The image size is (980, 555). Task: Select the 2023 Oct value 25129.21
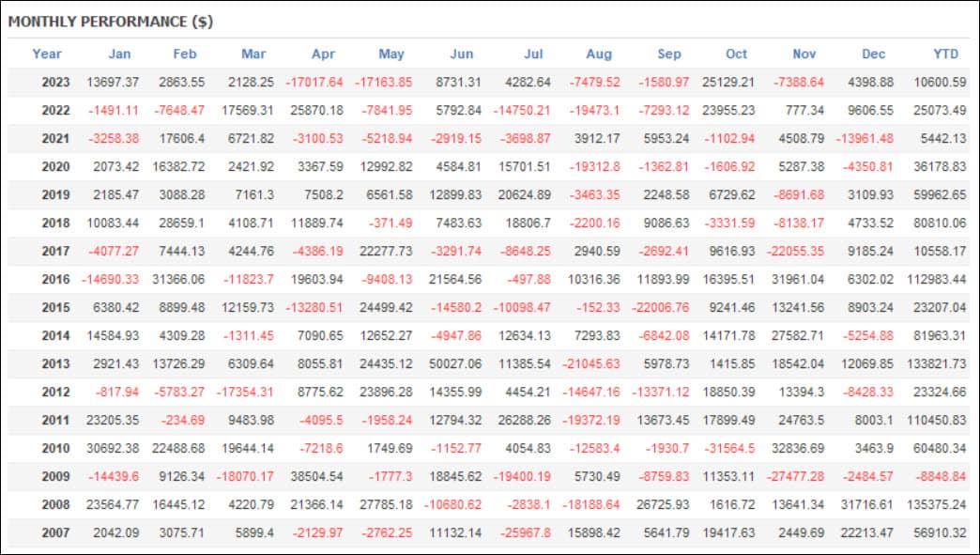(x=728, y=82)
